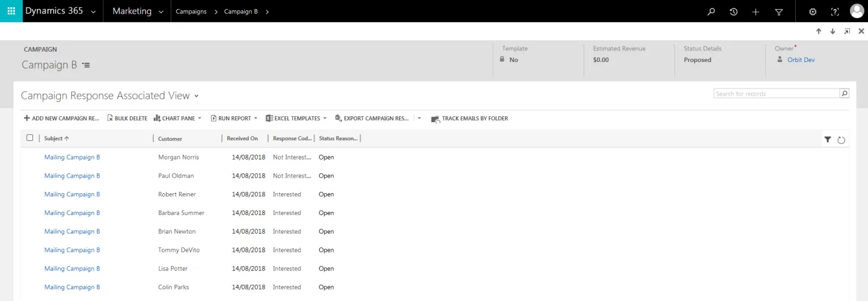Image resolution: width=868 pixels, height=301 pixels.
Task: Click the plus quick create icon
Action: click(756, 11)
